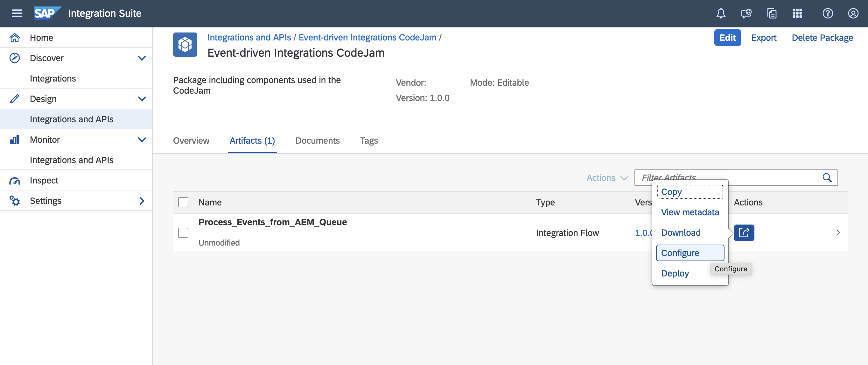The image size is (868, 365).
Task: Click the SAP logo
Action: (47, 13)
